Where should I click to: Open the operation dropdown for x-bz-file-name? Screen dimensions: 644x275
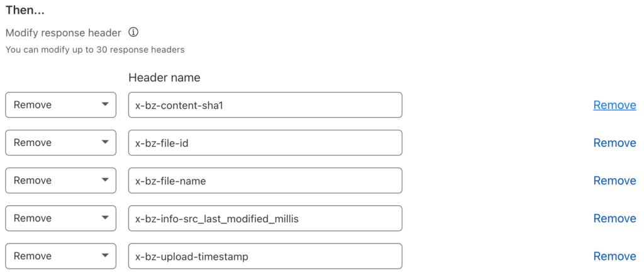click(60, 181)
